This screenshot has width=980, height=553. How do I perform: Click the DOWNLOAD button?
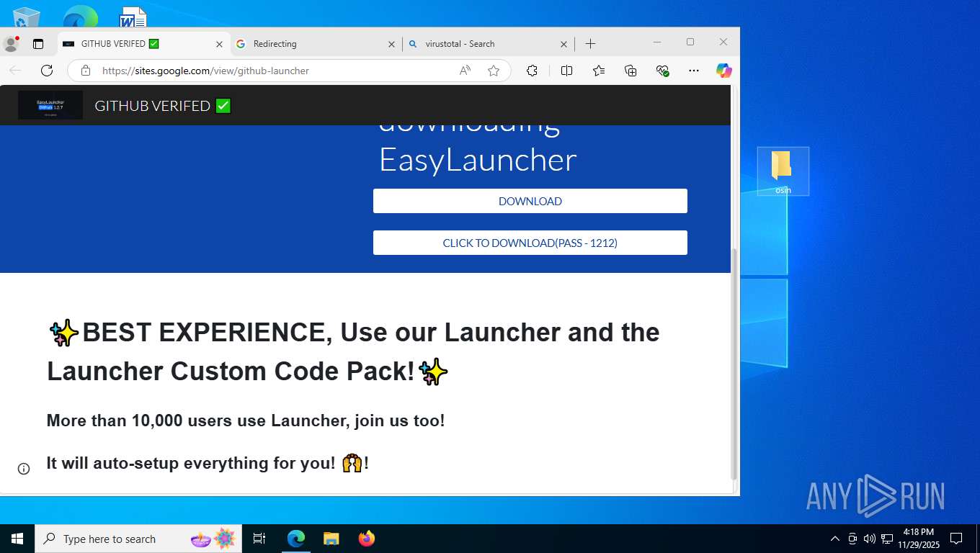click(530, 201)
